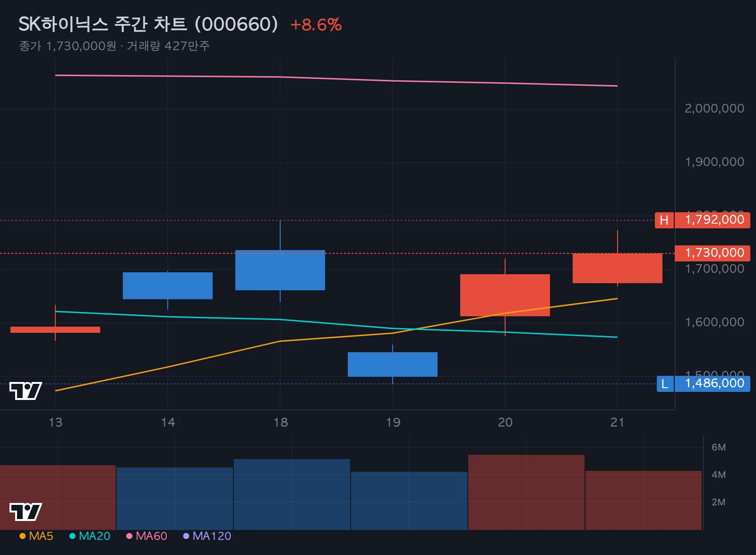Click the 종가 1,730,000원 subtitle text

point(68,46)
